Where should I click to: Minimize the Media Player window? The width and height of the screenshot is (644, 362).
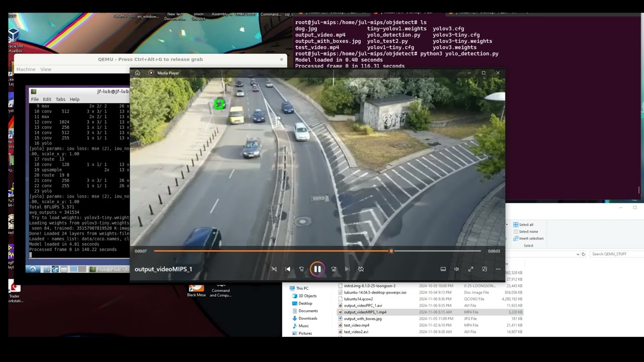click(x=469, y=73)
